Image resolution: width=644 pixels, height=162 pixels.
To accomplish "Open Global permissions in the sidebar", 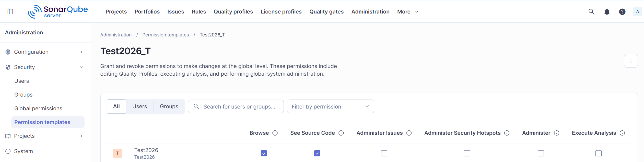I will [x=38, y=109].
